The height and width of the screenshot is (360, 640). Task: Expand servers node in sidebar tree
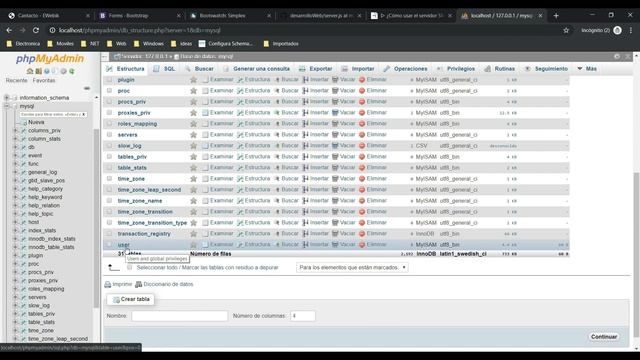[x=16, y=297]
